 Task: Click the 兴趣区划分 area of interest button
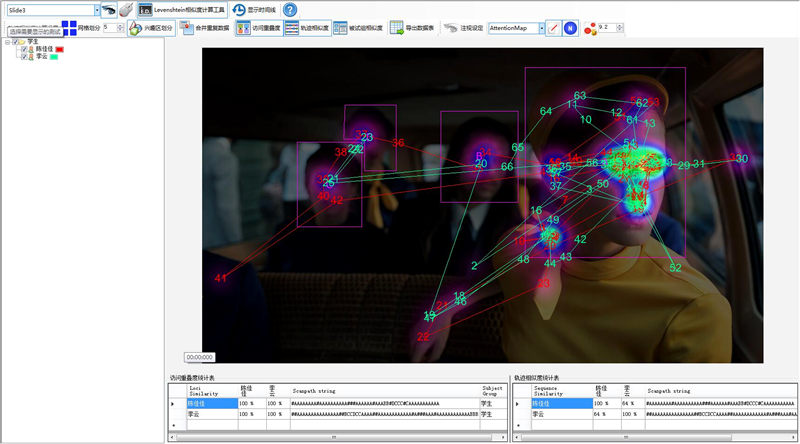coord(151,28)
